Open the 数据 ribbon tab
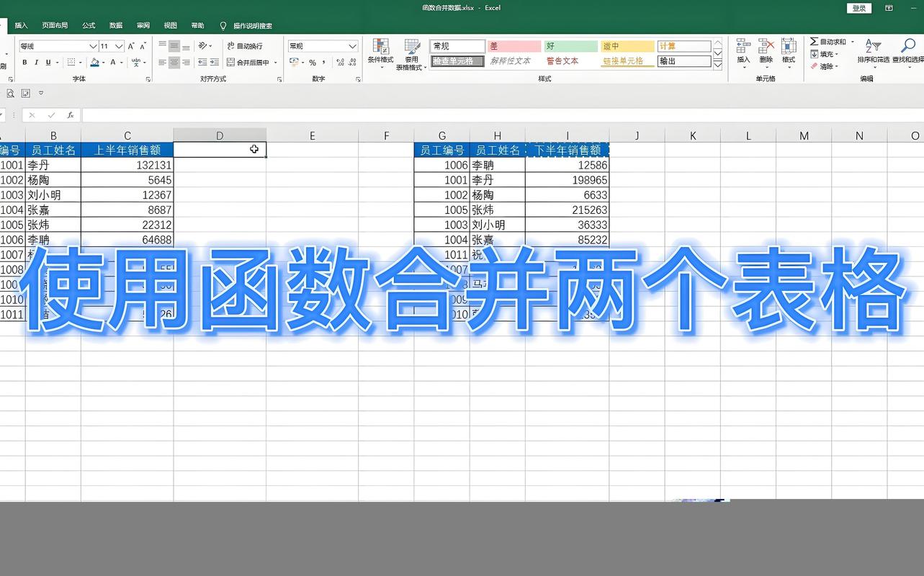 [115, 24]
